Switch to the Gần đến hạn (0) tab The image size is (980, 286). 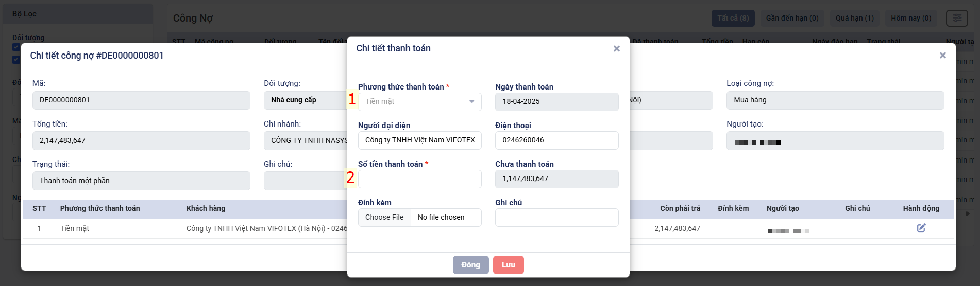coord(792,18)
